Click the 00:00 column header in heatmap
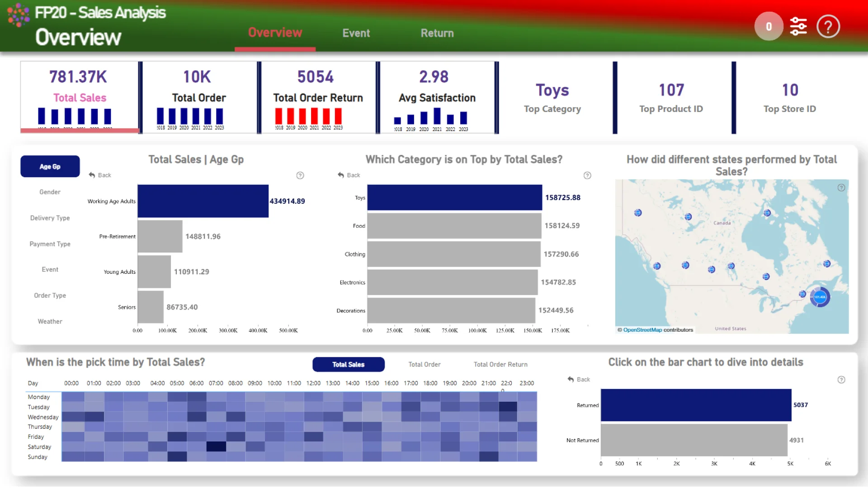This screenshot has width=868, height=488. (71, 383)
